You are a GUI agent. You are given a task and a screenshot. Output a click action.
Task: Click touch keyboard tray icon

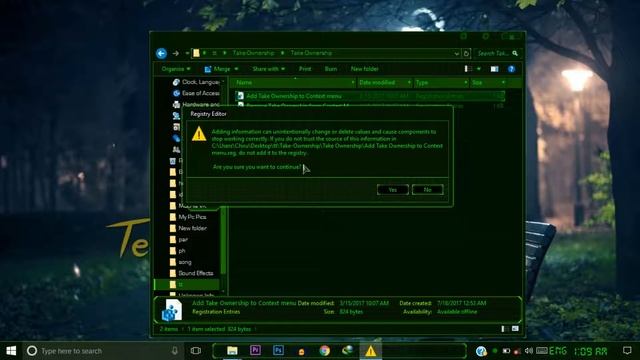coord(542,351)
